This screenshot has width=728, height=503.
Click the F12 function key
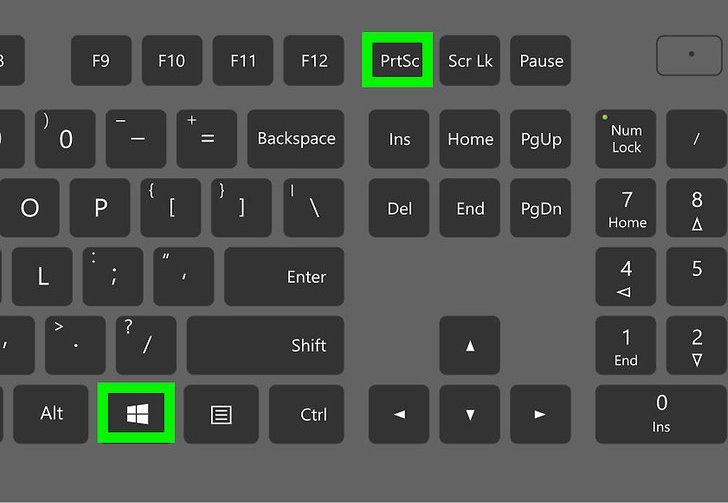pyautogui.click(x=314, y=60)
